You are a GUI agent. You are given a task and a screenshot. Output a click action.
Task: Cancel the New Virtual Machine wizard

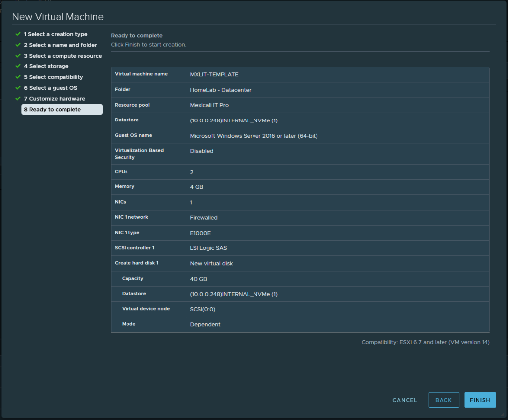tap(405, 400)
